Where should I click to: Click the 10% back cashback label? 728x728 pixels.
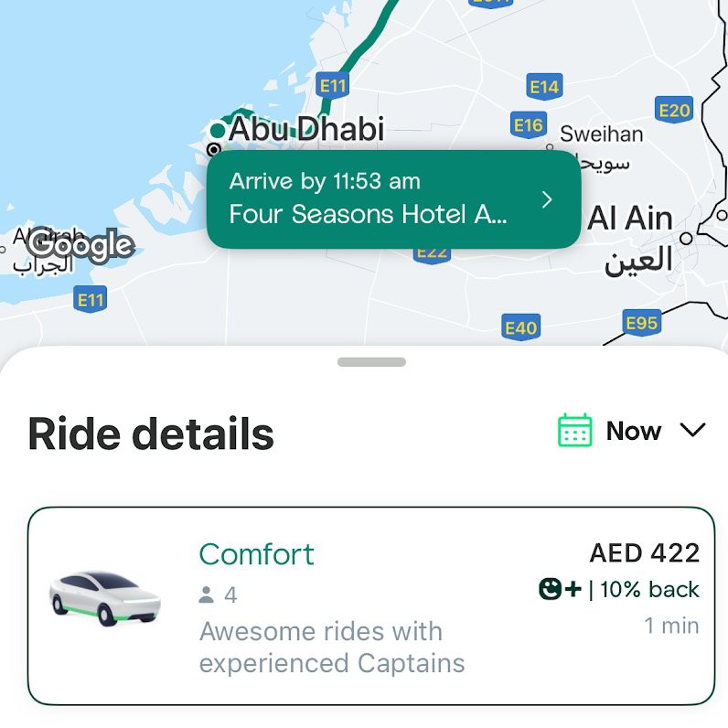pos(649,589)
